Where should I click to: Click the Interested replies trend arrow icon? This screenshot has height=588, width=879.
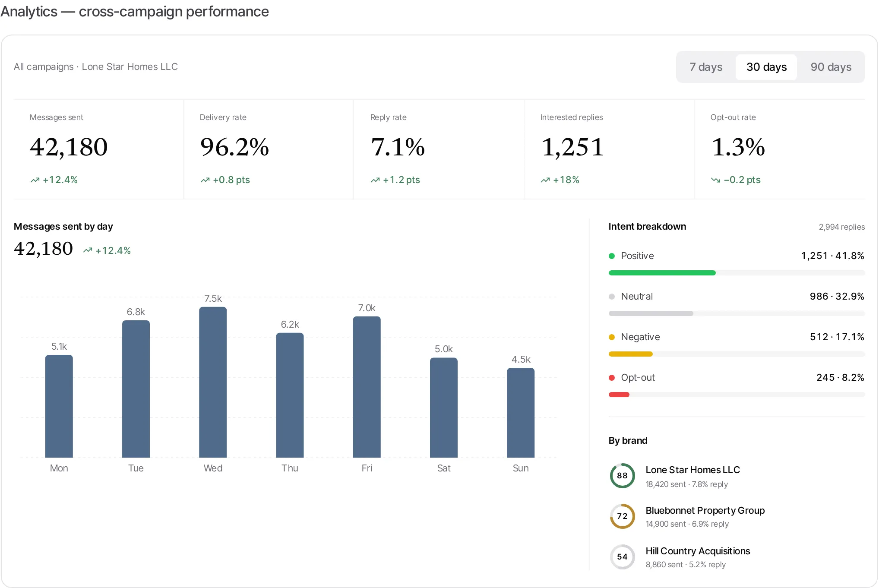click(545, 180)
